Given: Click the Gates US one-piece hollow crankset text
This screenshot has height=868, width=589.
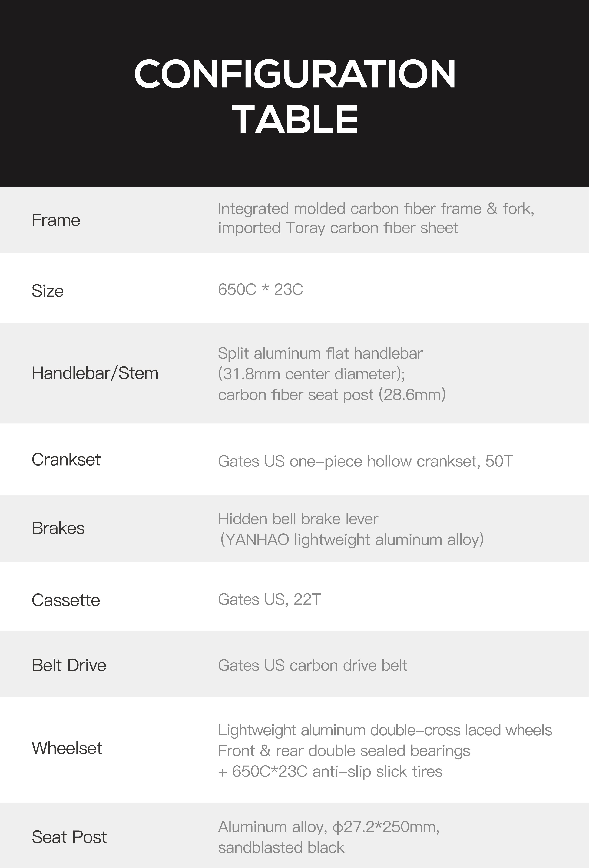Looking at the screenshot, I should [x=366, y=461].
